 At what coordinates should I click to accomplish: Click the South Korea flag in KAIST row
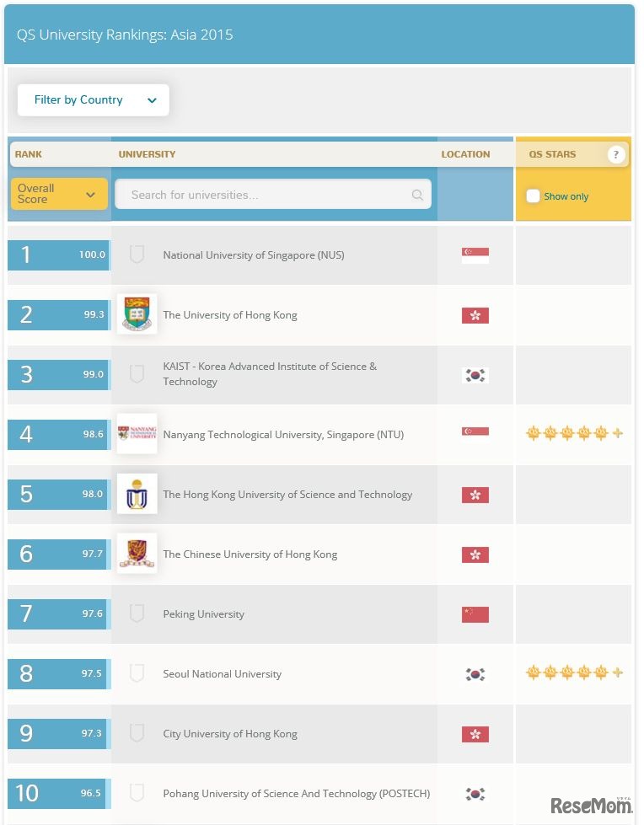click(475, 375)
